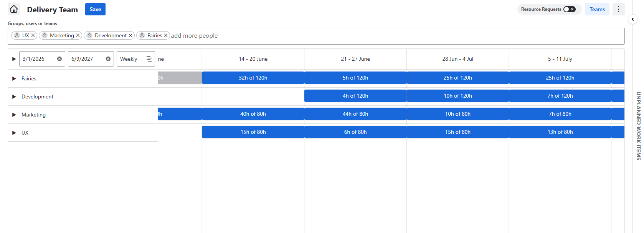Collapse side panel with chevron arrow
Image resolution: width=644 pixels, height=233 pixels.
pos(632,19)
